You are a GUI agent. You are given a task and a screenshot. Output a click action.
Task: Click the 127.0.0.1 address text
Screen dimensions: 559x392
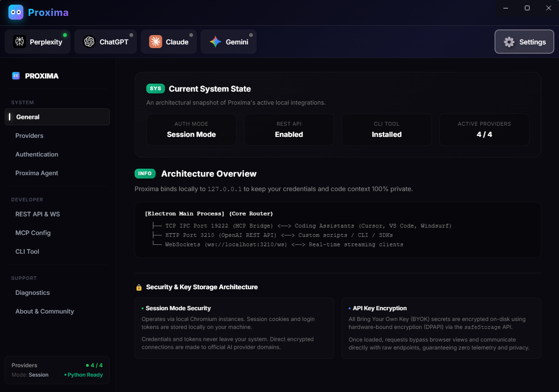click(225, 189)
